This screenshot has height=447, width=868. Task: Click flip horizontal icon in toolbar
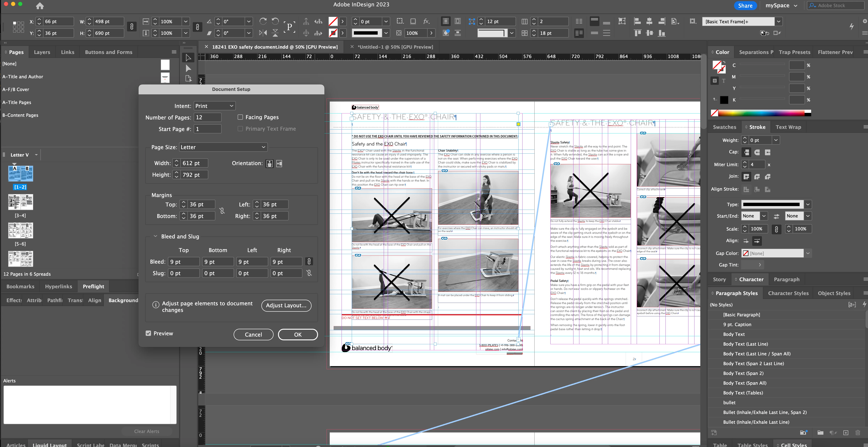pos(263,33)
